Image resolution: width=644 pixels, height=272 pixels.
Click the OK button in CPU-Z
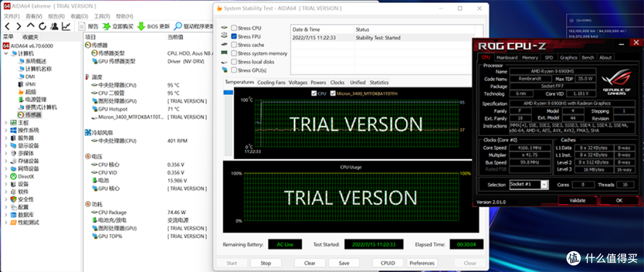coord(619,200)
